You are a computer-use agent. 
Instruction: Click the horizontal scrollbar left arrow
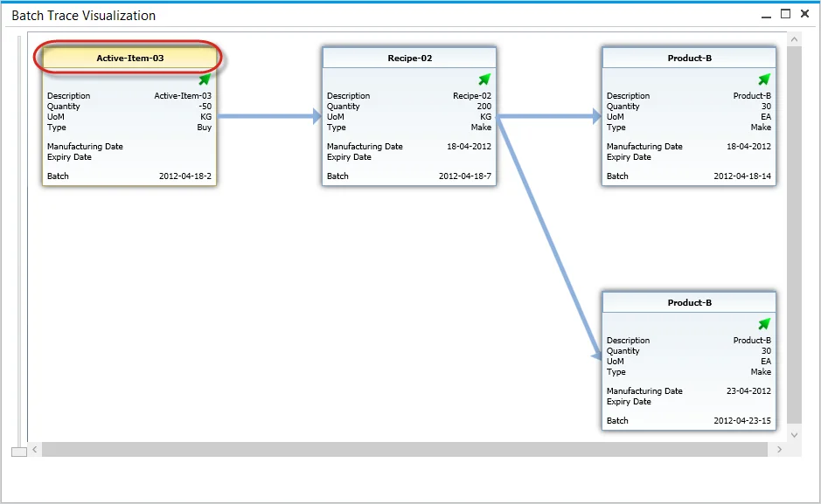point(35,449)
